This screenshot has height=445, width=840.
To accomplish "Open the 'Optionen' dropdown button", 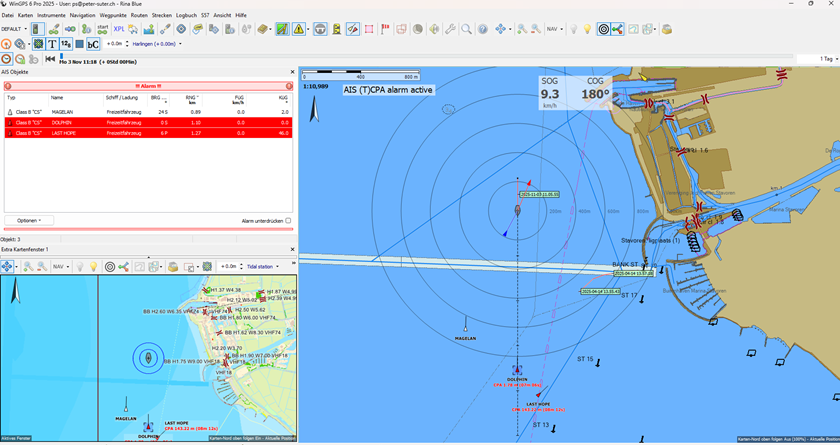I will click(29, 220).
